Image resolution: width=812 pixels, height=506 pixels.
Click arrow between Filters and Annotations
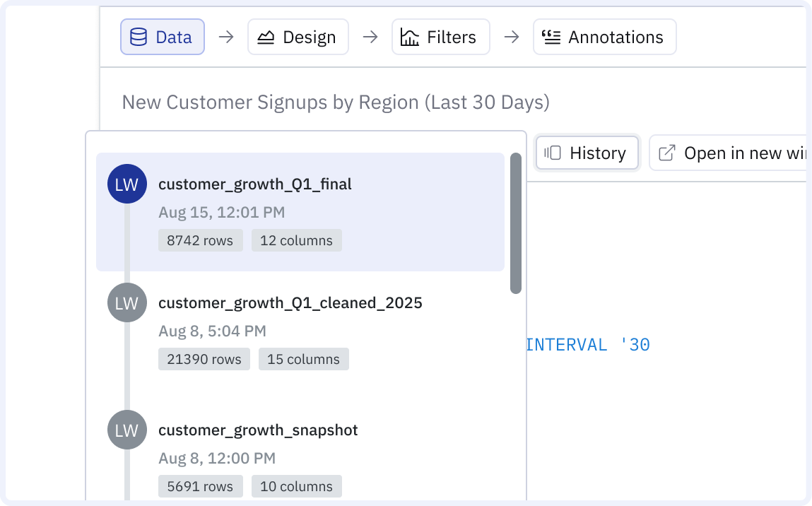click(512, 37)
